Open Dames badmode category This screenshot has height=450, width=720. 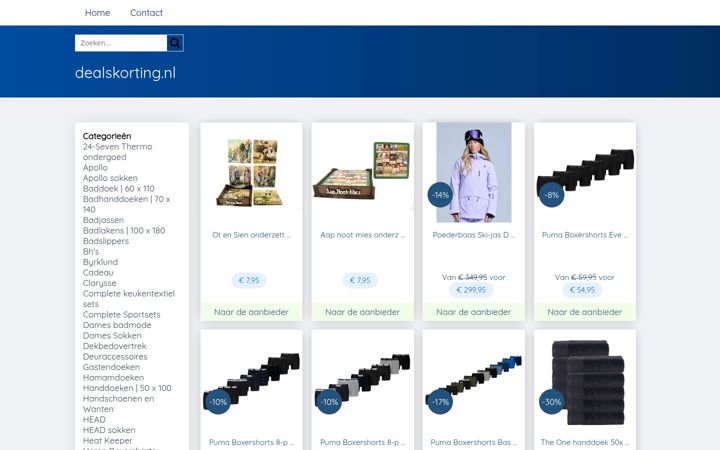click(x=117, y=325)
